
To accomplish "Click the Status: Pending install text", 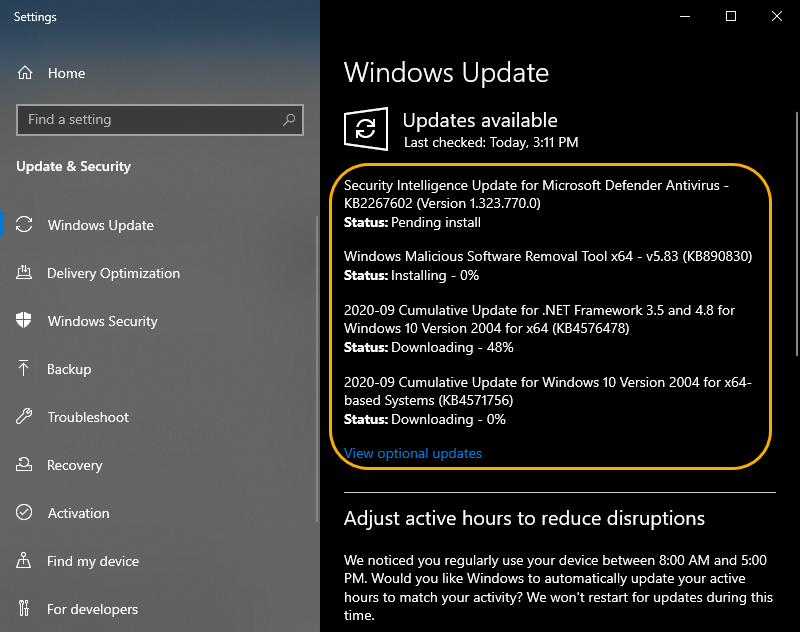I will [412, 222].
